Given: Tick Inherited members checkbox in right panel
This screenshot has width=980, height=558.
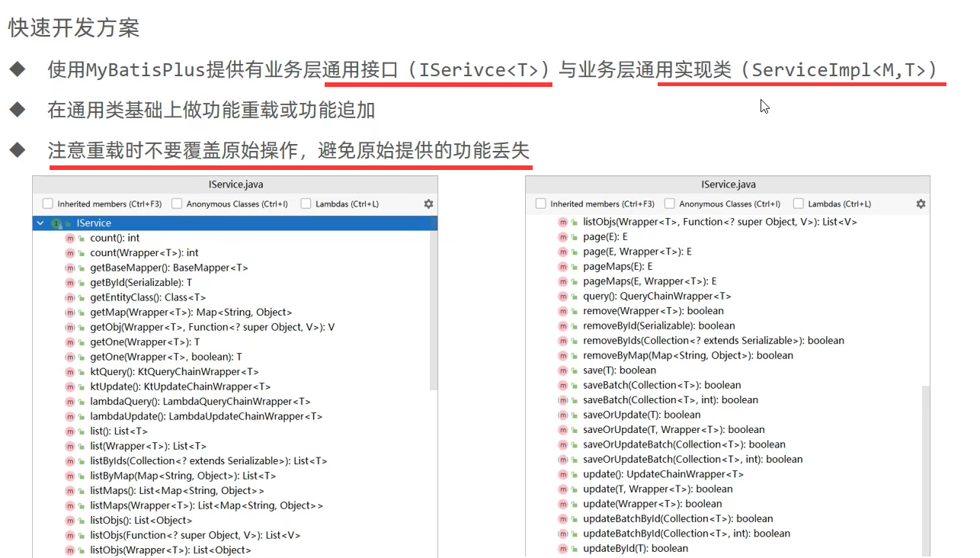Looking at the screenshot, I should tap(541, 204).
